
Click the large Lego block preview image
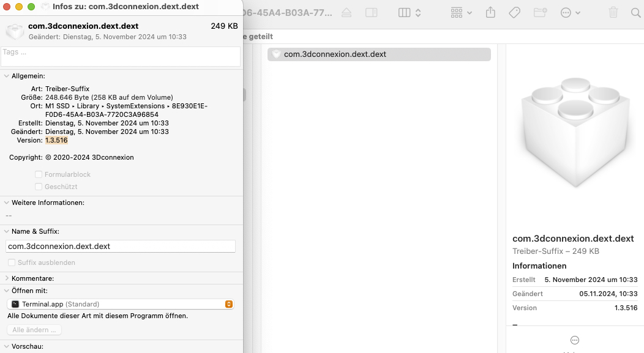[x=575, y=132]
